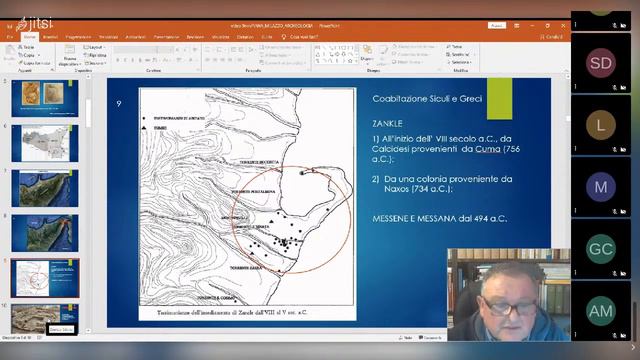Open the Visualizza ribbon tab
The image size is (640, 360).
click(220, 37)
